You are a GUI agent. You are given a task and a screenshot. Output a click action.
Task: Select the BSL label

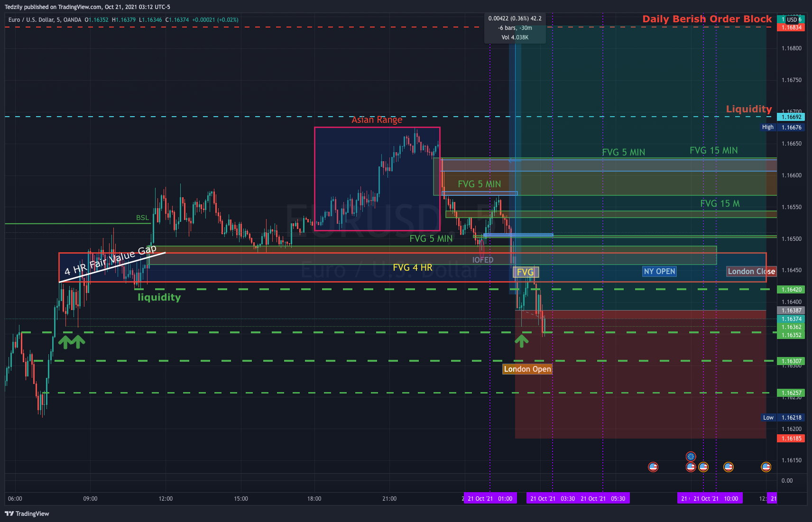(x=142, y=218)
